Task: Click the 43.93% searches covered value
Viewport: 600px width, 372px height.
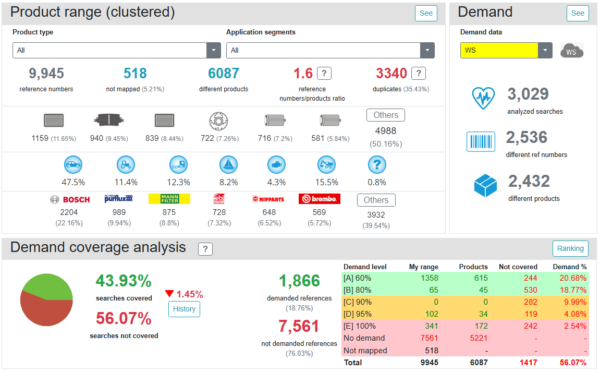Action: point(124,281)
